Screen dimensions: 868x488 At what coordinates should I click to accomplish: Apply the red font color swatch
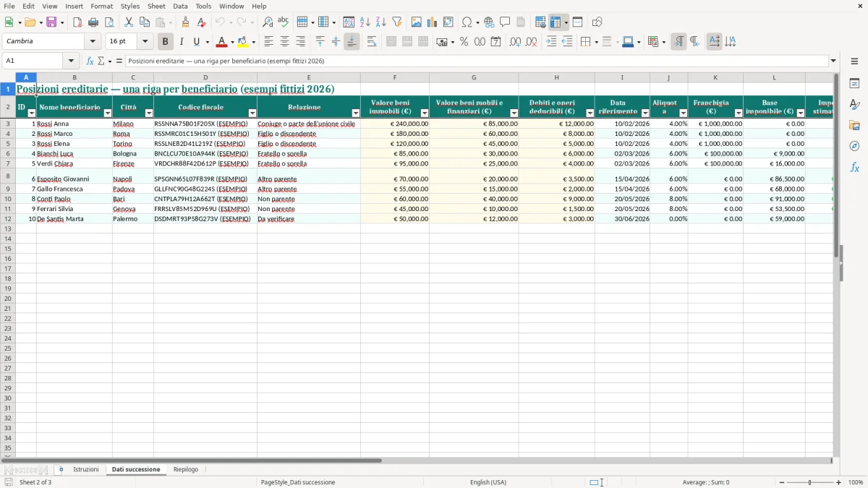click(x=222, y=42)
